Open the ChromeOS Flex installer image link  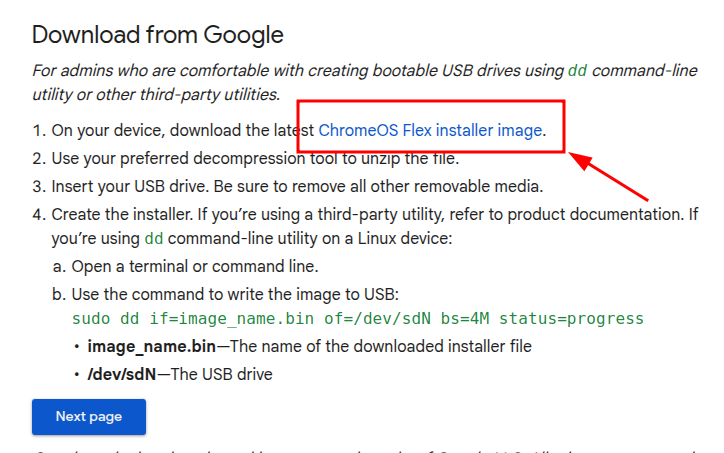pos(430,131)
